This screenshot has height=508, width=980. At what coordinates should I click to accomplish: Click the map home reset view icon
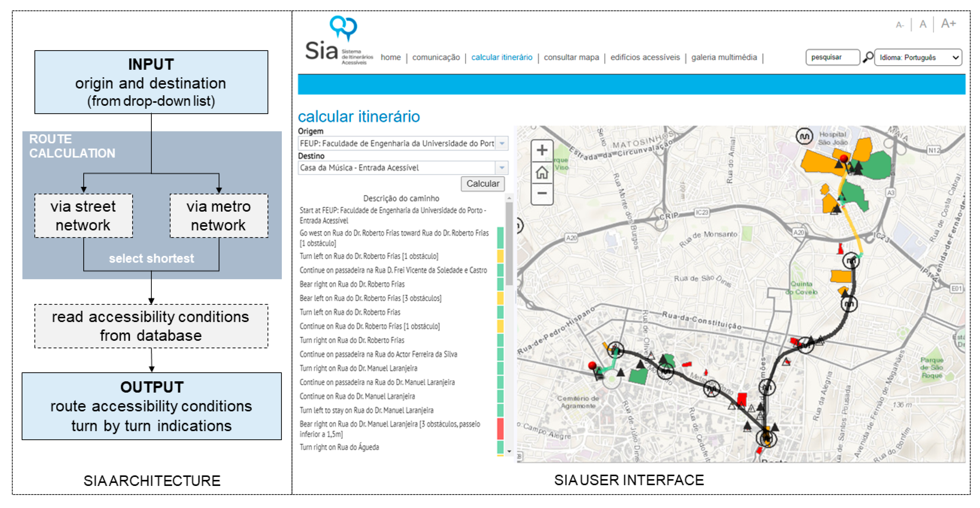(x=542, y=172)
